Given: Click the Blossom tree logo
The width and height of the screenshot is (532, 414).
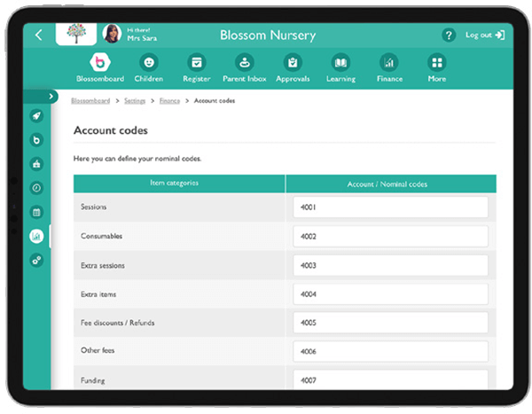Looking at the screenshot, I should click(x=76, y=34).
